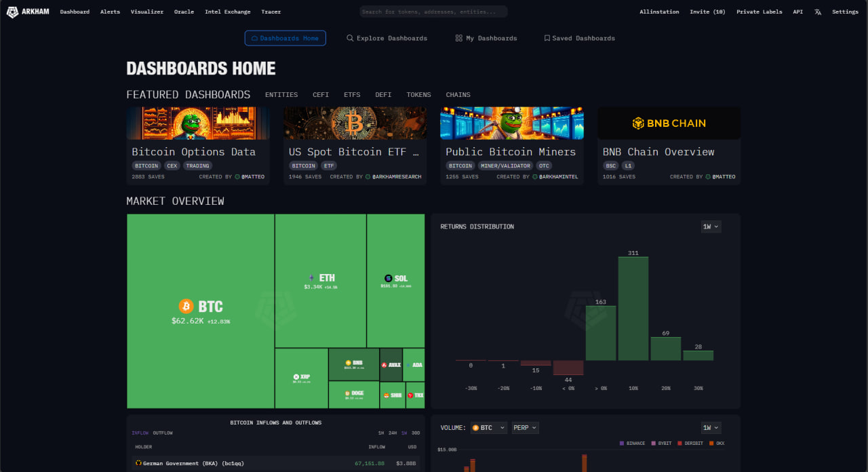Click the German Government holder icon
Image resolution: width=868 pixels, height=472 pixels.
(x=138, y=463)
